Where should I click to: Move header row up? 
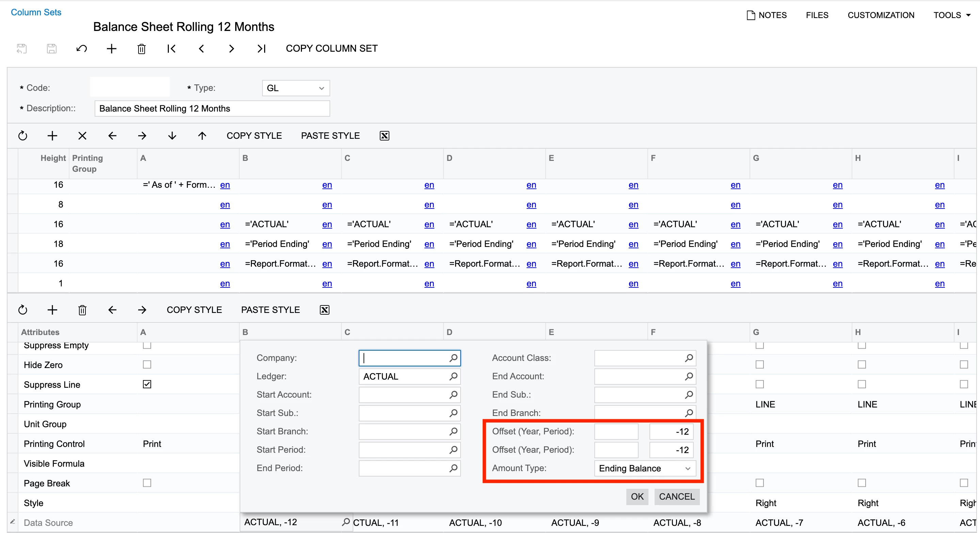pyautogui.click(x=202, y=136)
